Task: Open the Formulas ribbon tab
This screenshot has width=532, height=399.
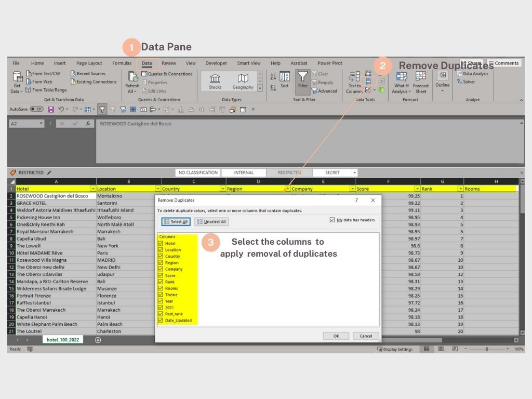Action: pos(122,63)
